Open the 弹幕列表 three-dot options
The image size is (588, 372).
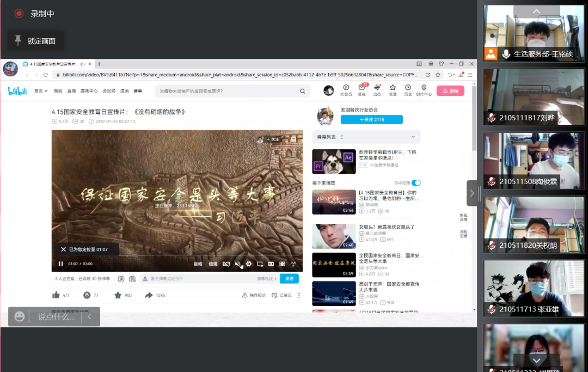click(x=342, y=137)
